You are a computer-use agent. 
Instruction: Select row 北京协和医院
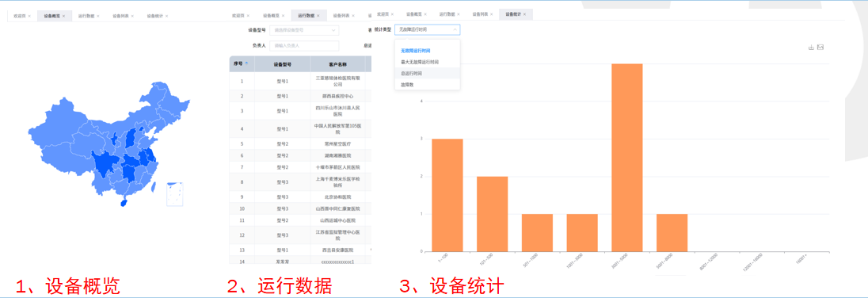point(300,197)
